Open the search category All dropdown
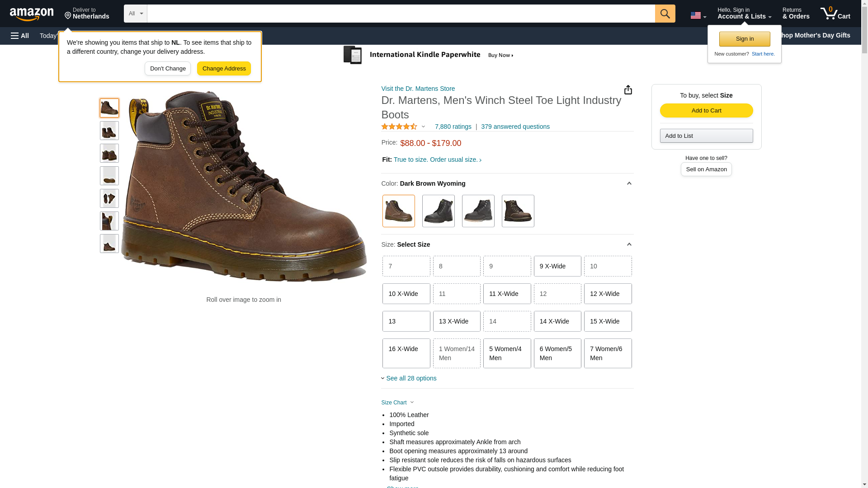The height and width of the screenshot is (488, 868). [x=135, y=14]
